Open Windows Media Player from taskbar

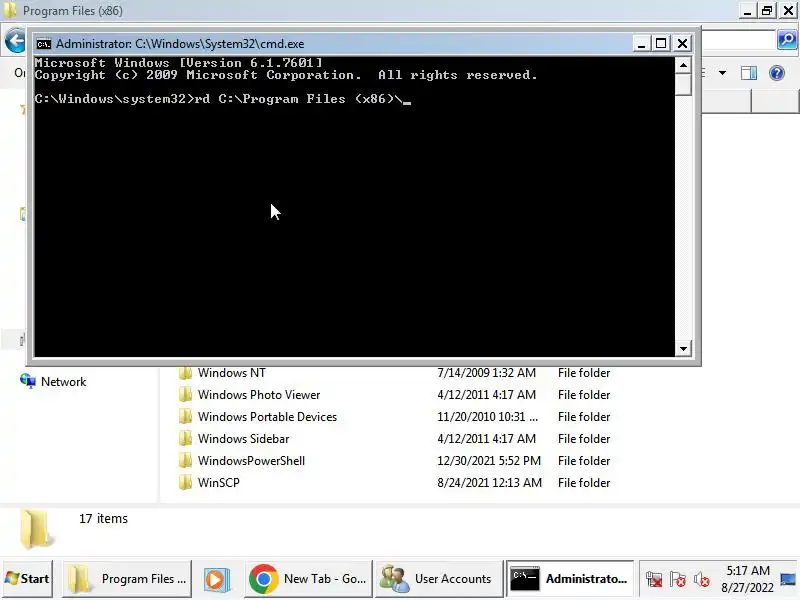click(x=217, y=579)
